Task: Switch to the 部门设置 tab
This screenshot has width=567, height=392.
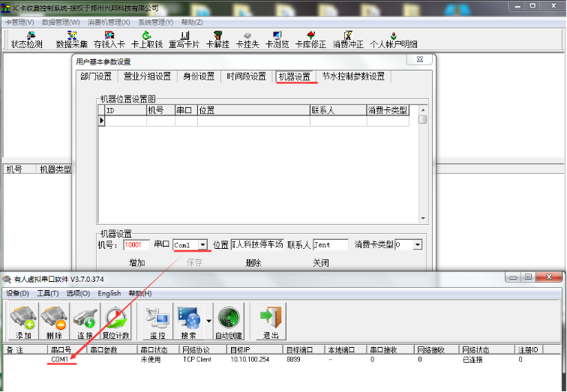Action: [96, 76]
